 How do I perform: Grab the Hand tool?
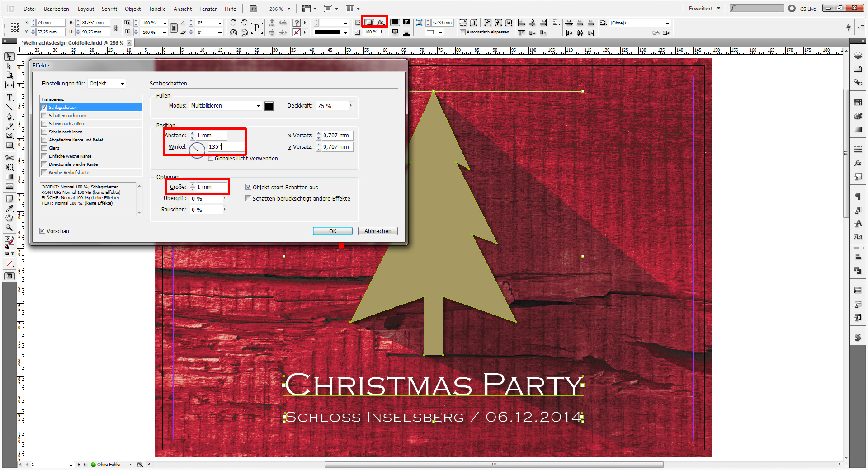(x=9, y=218)
